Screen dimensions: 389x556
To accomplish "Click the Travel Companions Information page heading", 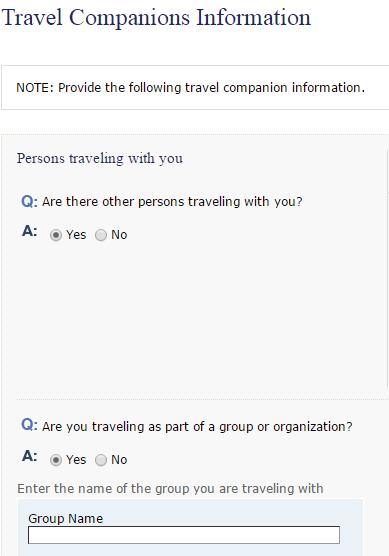I will coord(156,18).
